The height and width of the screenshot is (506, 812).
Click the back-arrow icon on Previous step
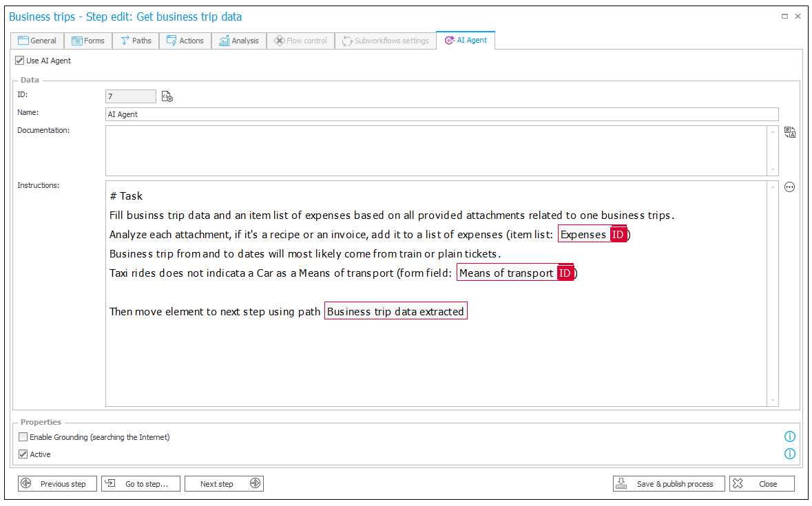(x=26, y=483)
